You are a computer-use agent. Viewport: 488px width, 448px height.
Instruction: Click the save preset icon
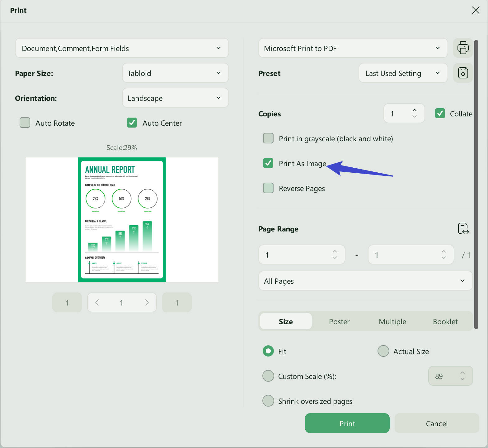(463, 73)
